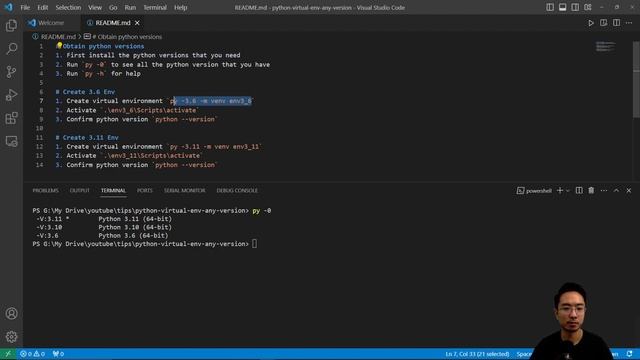Open the launch profile dropdown arrow
Screen dimensions: 640x360
pyautogui.click(x=568, y=191)
